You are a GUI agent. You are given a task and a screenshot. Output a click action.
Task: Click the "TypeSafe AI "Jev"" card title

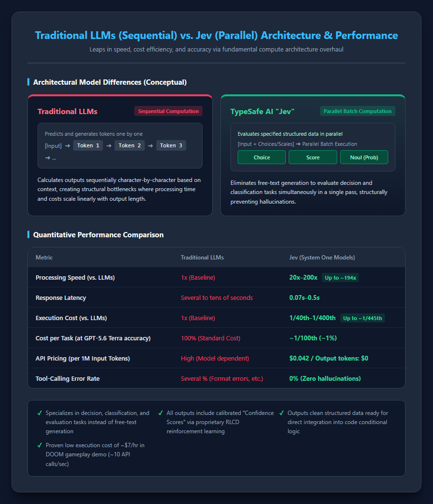pyautogui.click(x=262, y=112)
